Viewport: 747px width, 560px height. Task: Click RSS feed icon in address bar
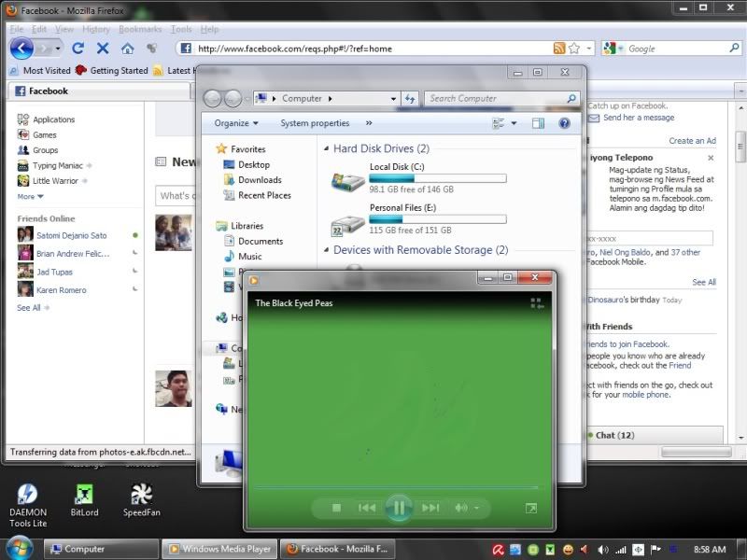558,49
